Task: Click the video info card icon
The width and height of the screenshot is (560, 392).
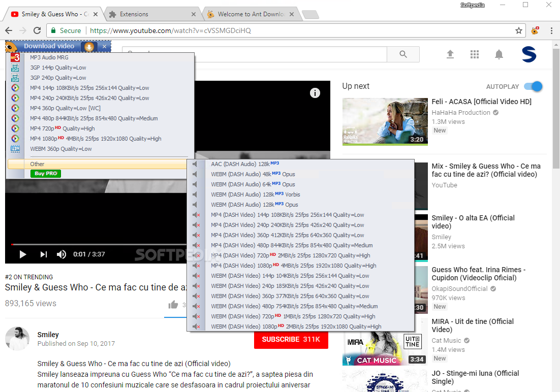Action: [x=315, y=93]
